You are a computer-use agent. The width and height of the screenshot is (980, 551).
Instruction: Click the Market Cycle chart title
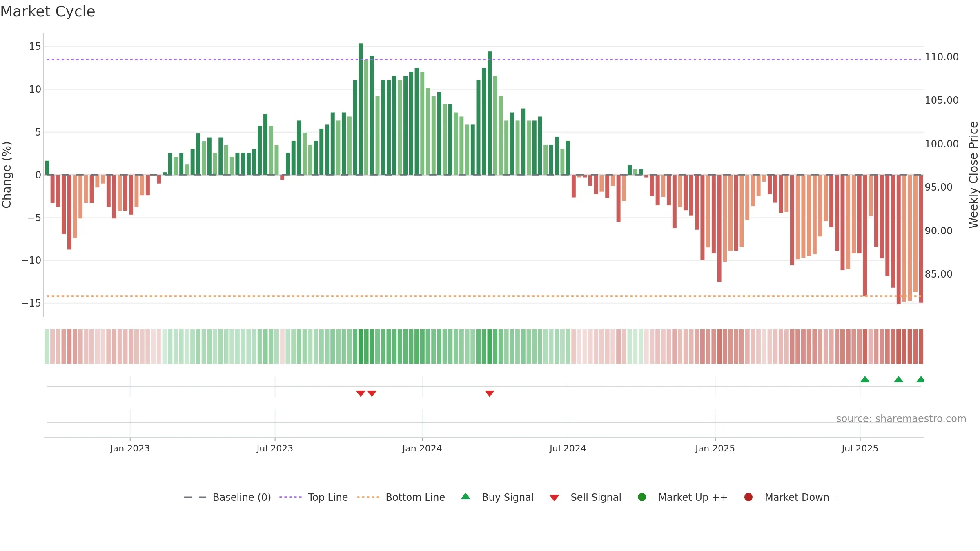point(48,11)
